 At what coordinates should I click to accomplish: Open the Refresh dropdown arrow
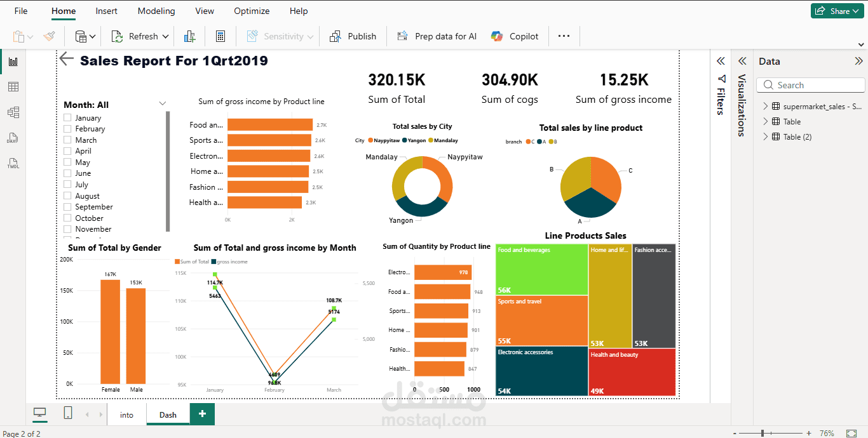tap(166, 36)
